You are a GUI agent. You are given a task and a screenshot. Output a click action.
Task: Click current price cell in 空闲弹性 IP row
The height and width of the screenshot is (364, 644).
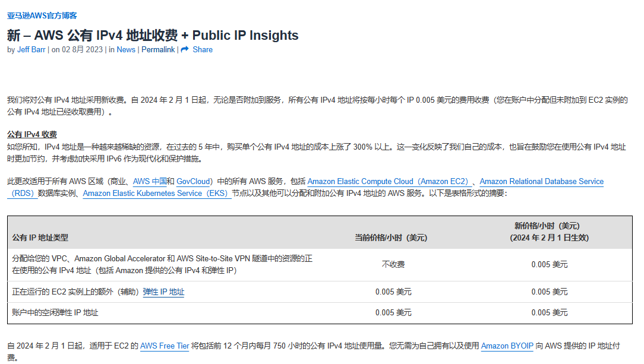393,313
